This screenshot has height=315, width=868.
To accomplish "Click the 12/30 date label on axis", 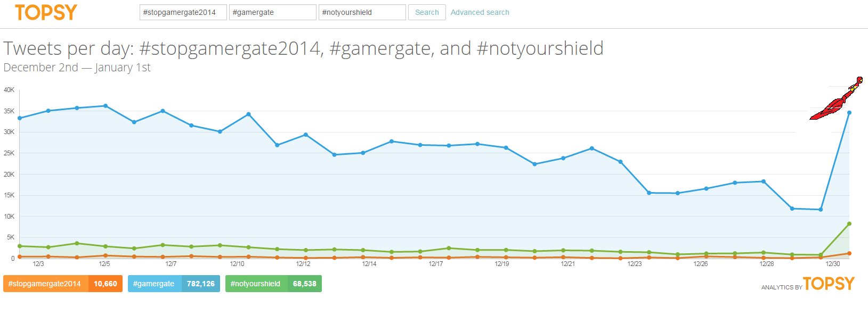I will 833,264.
